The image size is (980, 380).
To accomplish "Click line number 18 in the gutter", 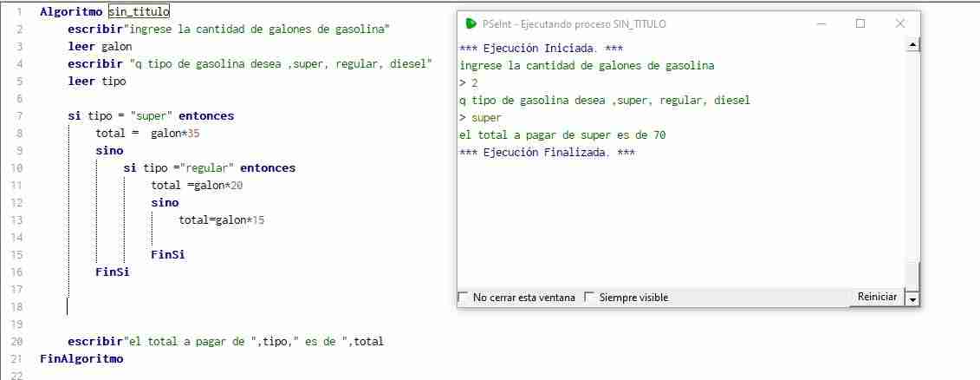I will click(x=16, y=307).
